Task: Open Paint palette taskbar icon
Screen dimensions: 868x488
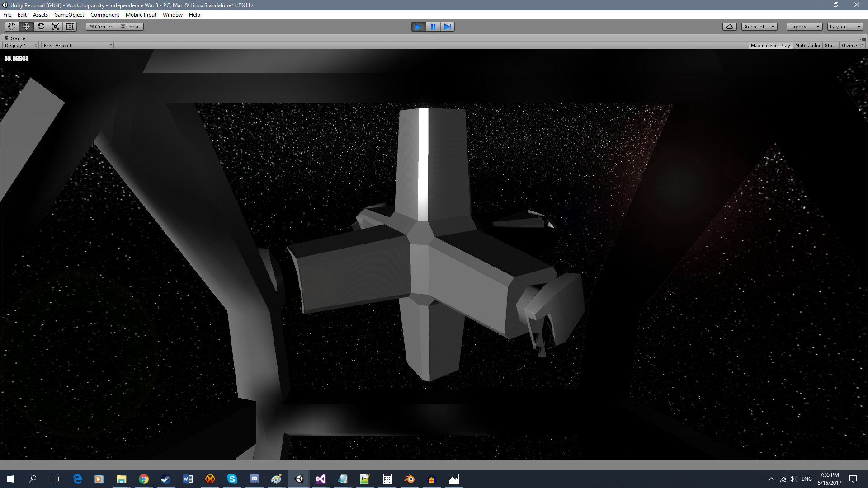Action: [x=276, y=479]
